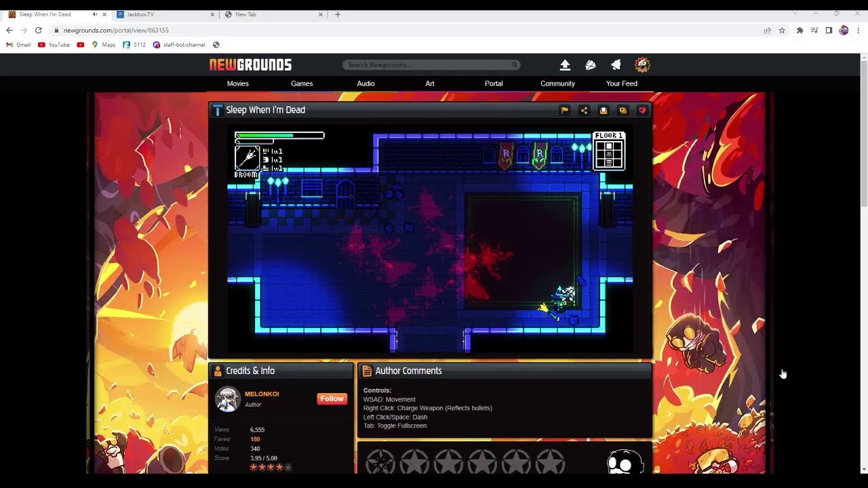This screenshot has width=868, height=488.
Task: Open the Gmail bookmark
Action: [18, 45]
